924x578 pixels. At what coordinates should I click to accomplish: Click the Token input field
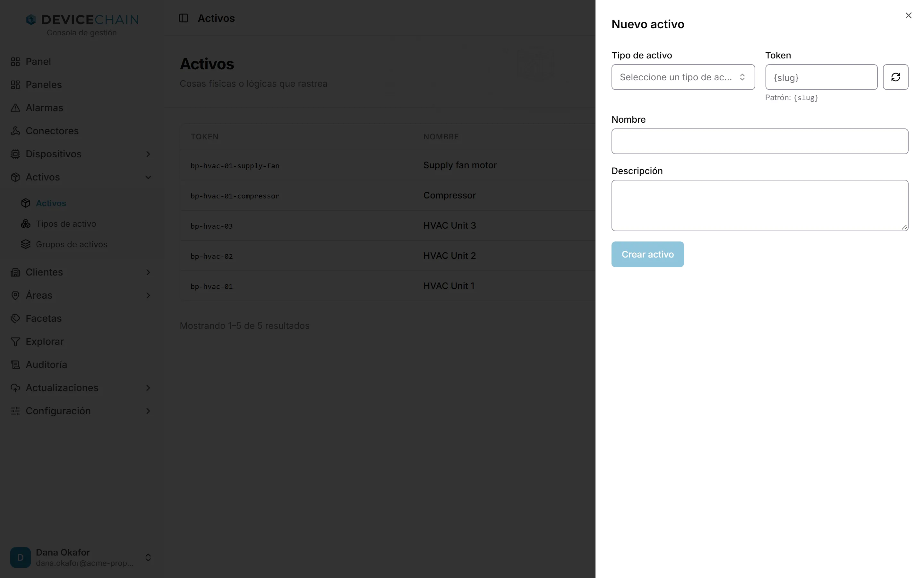821,77
